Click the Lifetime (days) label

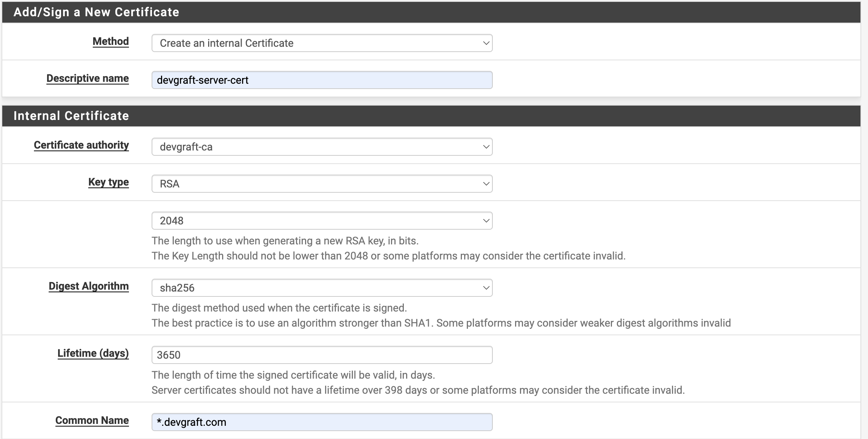tap(93, 353)
